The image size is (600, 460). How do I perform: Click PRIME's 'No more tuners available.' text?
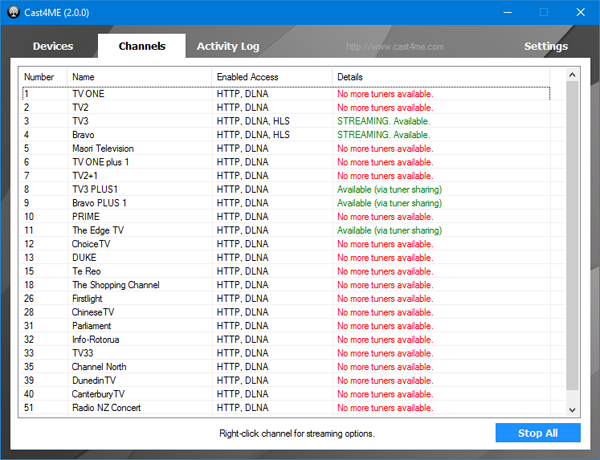[x=385, y=217]
